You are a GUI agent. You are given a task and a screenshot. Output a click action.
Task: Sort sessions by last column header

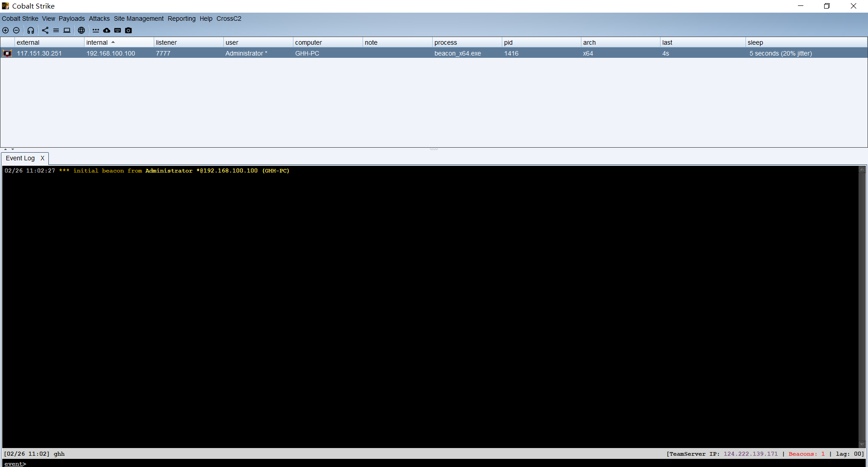pos(703,42)
